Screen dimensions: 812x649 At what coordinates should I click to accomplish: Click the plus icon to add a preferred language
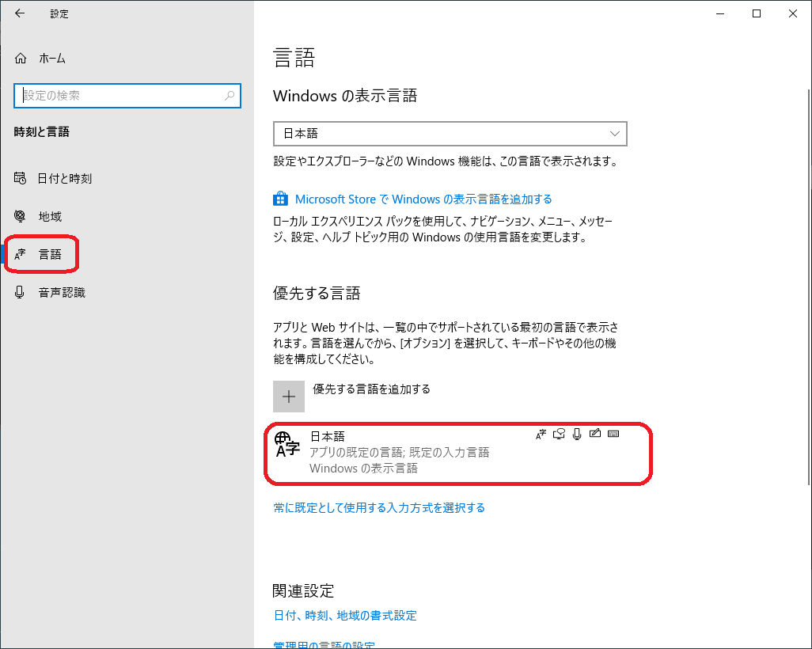coord(289,397)
